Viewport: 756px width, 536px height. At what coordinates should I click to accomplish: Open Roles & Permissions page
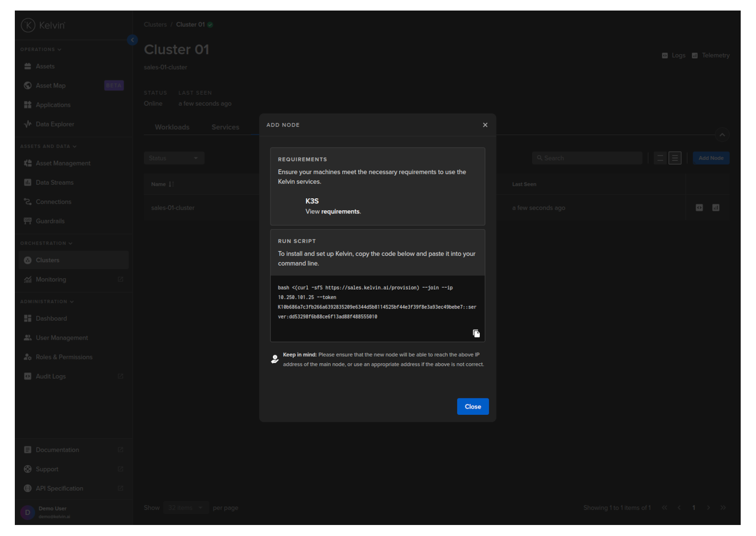coord(64,357)
